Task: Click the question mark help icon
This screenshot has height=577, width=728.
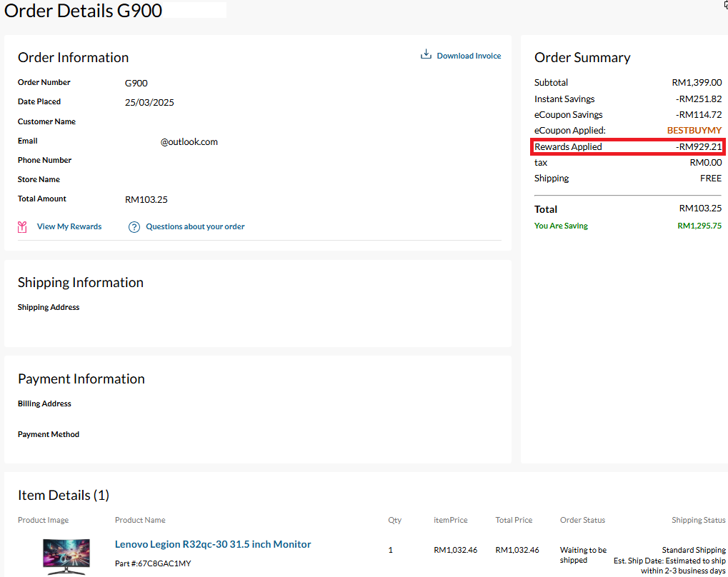Action: (134, 227)
